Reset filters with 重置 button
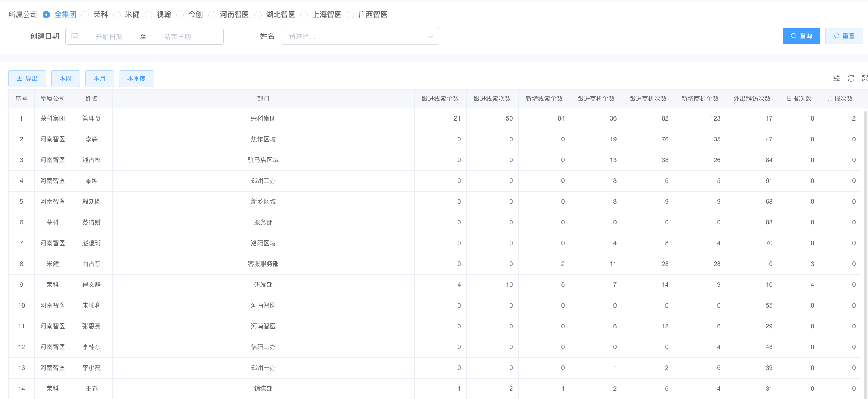Viewport: 868px width, 399px height. 844,36
